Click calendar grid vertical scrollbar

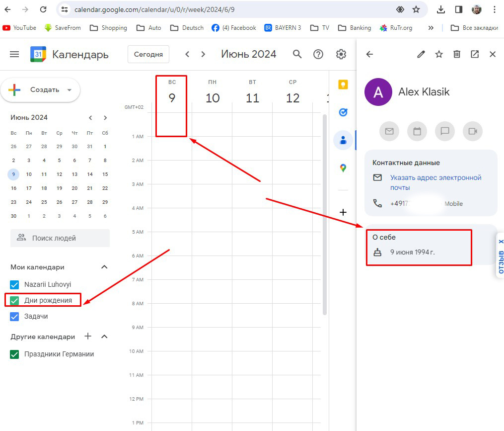[325, 215]
